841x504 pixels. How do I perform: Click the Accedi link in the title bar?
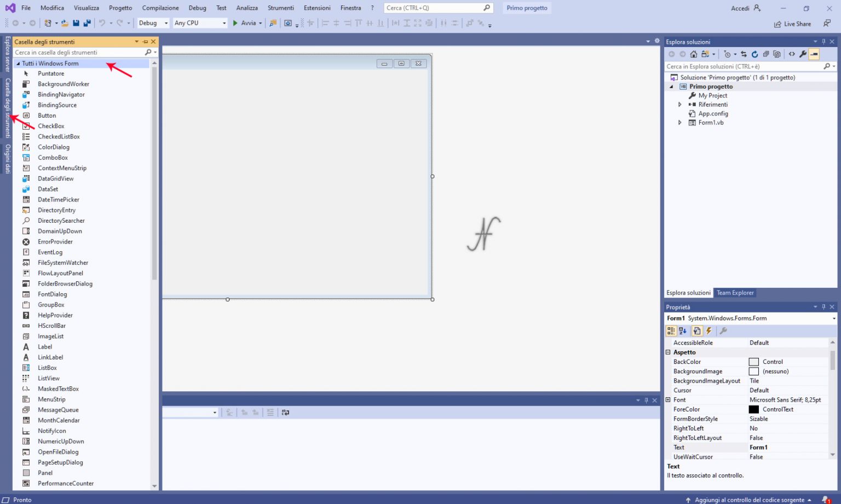click(x=740, y=8)
